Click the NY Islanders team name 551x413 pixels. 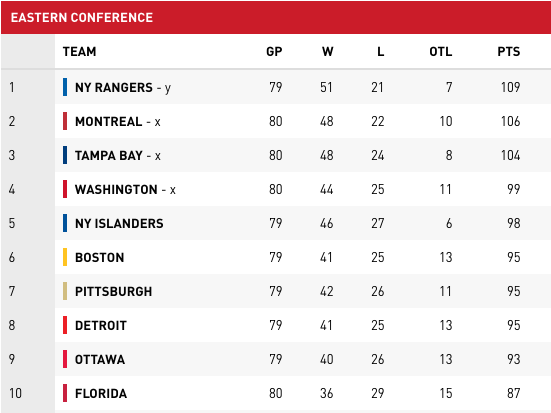119,224
